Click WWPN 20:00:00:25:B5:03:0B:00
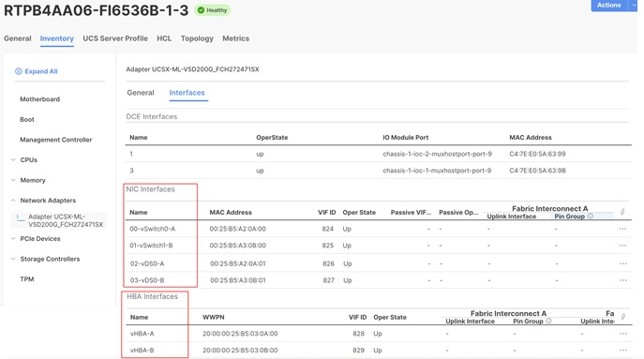 point(240,351)
